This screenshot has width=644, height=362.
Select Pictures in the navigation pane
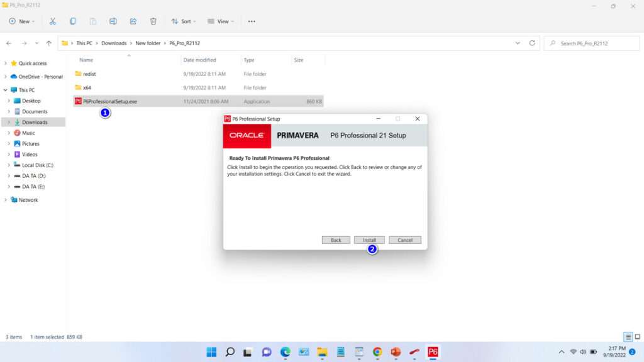point(30,144)
